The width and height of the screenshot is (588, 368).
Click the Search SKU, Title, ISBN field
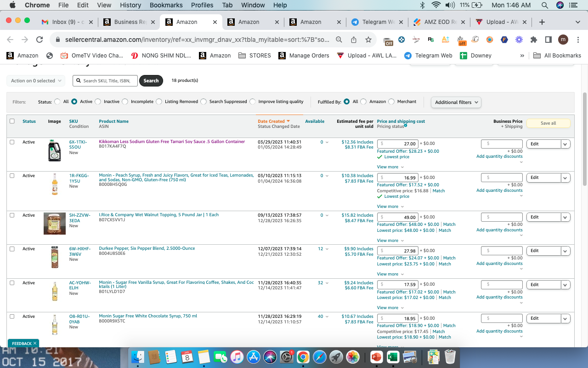(105, 80)
